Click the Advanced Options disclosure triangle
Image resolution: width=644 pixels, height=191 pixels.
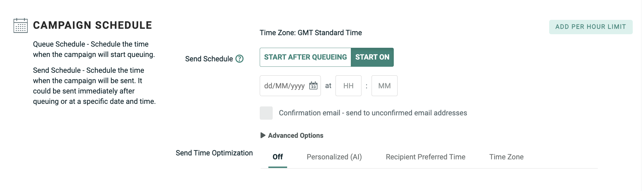[x=263, y=135]
